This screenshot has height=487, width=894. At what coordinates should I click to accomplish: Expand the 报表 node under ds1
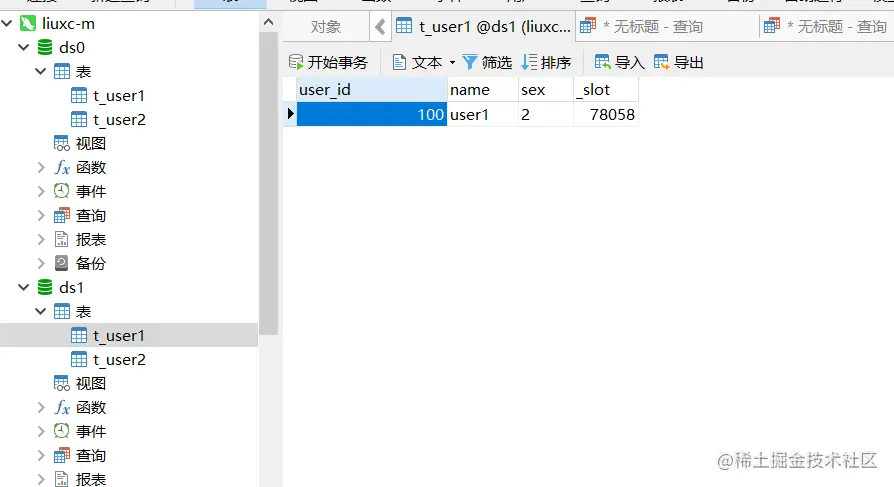(41, 480)
